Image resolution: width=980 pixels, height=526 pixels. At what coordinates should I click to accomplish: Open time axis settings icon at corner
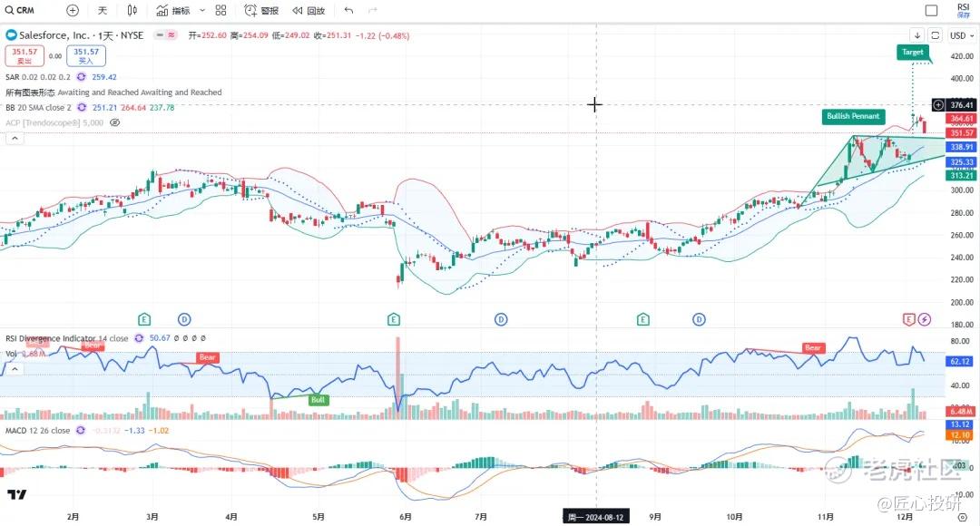[963, 517]
